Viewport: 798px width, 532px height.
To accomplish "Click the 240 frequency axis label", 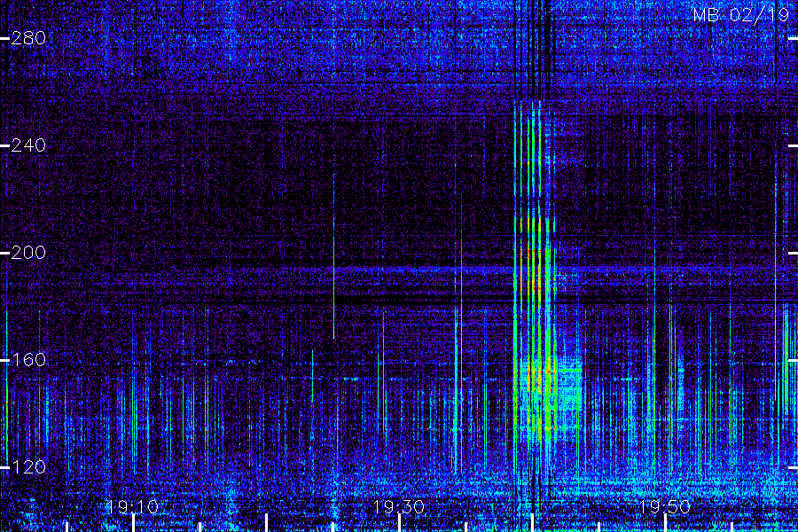I will pyautogui.click(x=28, y=145).
